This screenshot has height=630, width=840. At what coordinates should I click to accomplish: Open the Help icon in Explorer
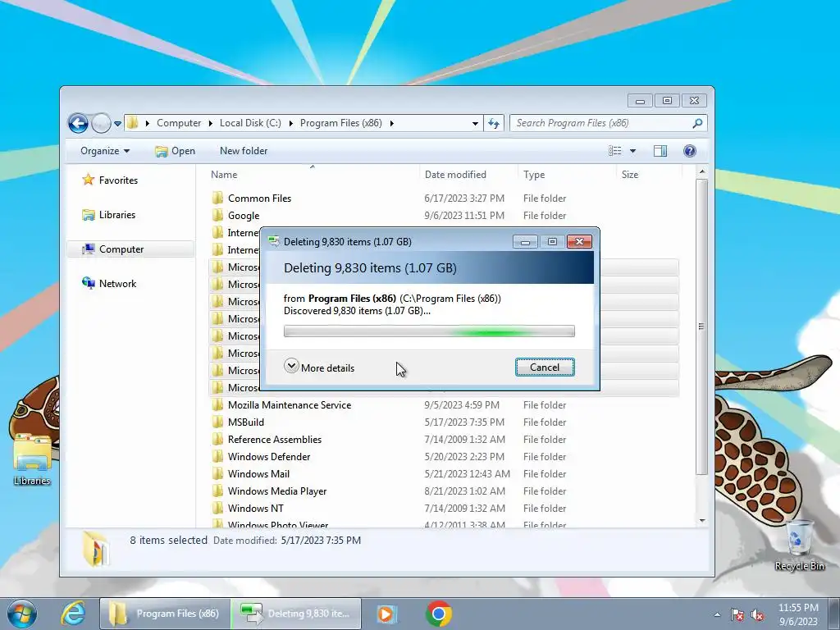click(x=690, y=151)
